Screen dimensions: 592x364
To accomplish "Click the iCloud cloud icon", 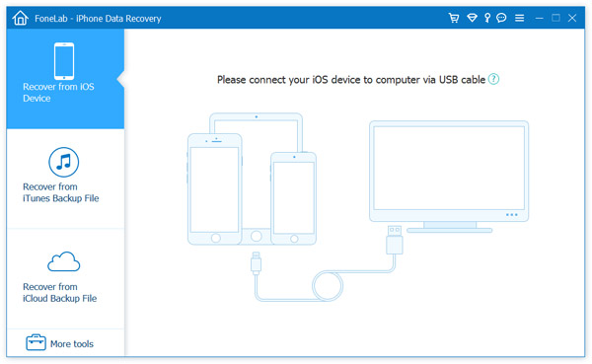I will click(x=64, y=261).
